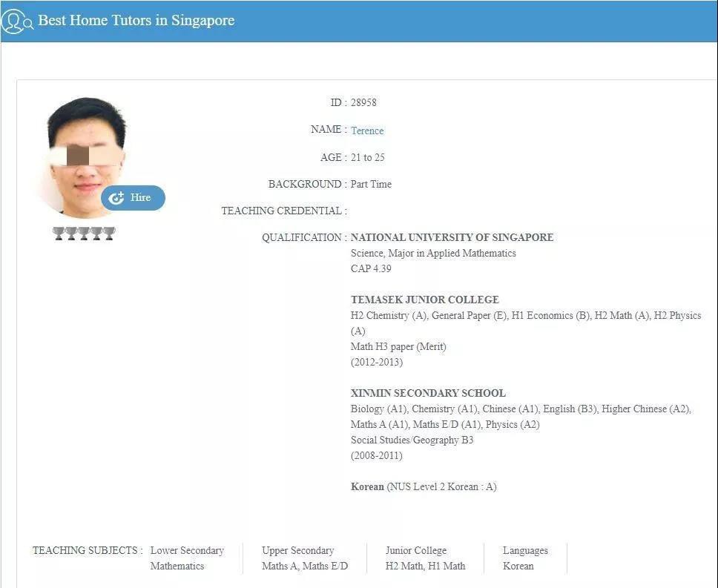
Task: Click the Xinmin Secondary School heading
Action: [428, 393]
